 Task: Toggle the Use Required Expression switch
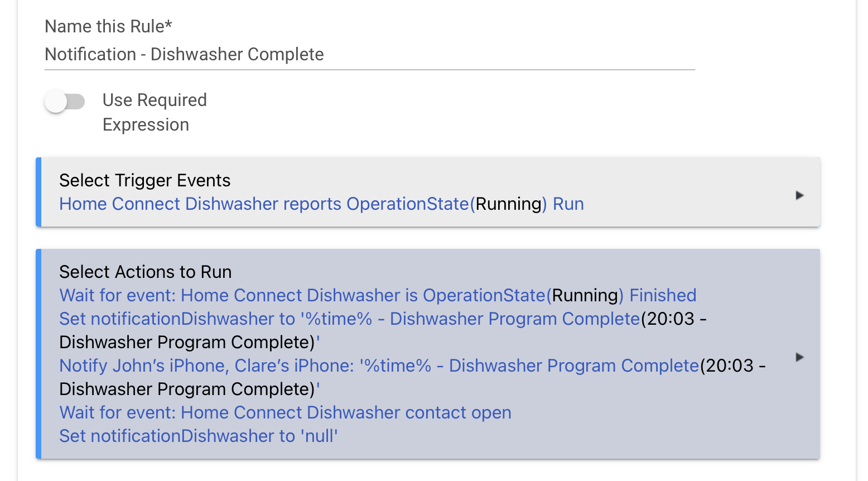tap(65, 102)
